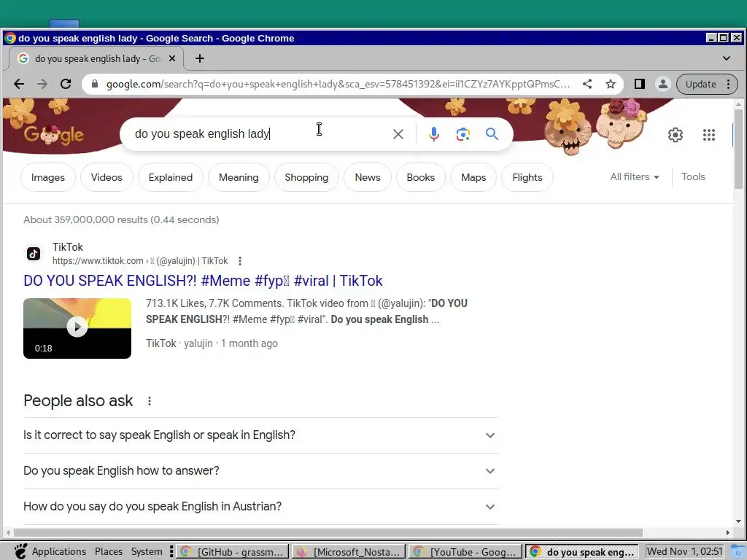Switch to Books results
The image size is (747, 560).
[421, 178]
